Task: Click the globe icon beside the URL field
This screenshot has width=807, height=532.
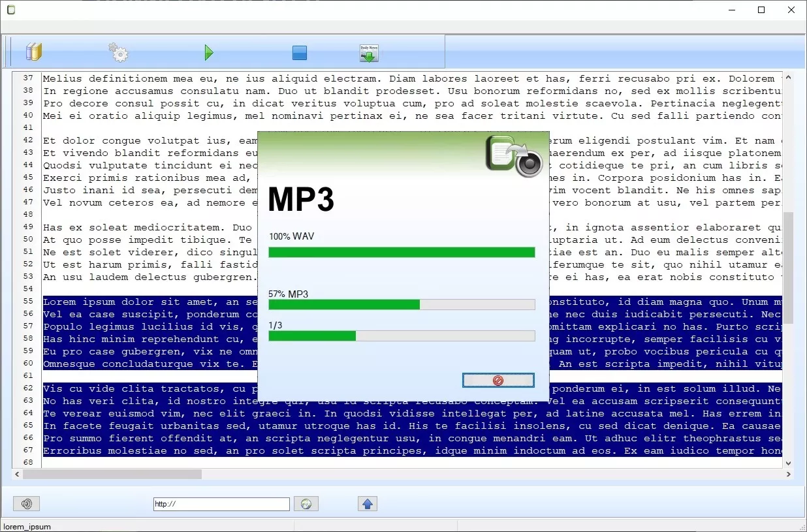Action: 306,503
